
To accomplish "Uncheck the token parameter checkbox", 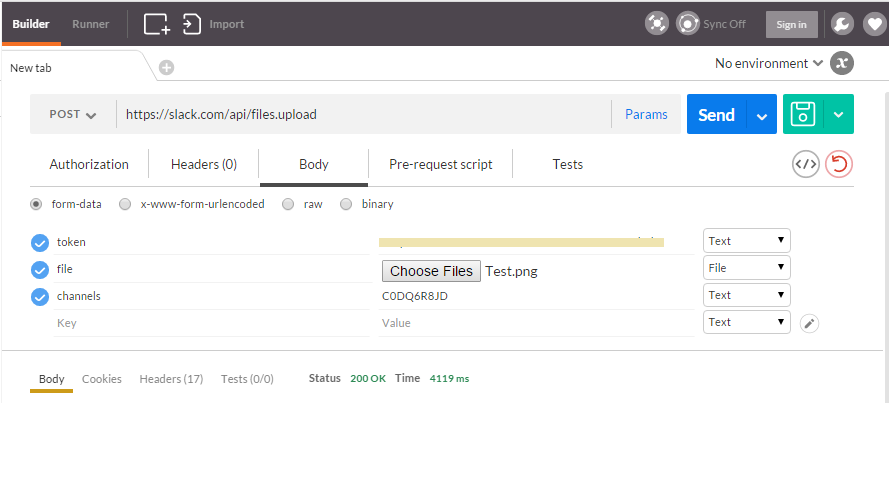I will (x=40, y=242).
